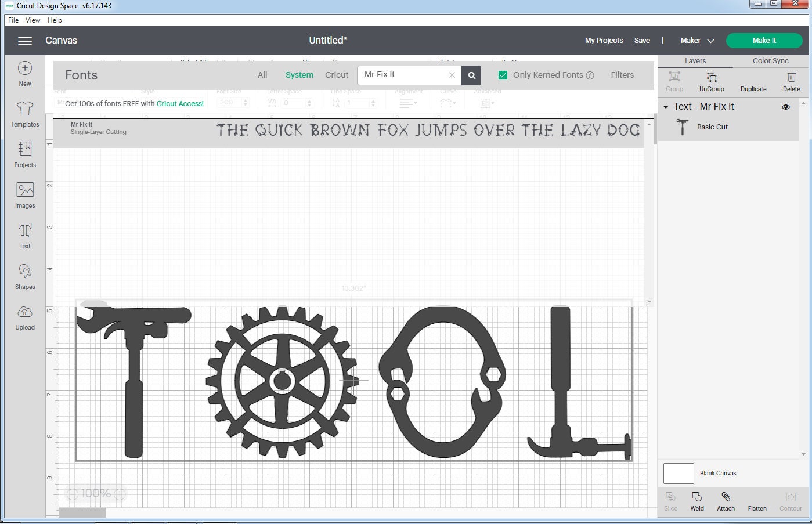Open Templates from the left sidebar
The image size is (812, 524).
pyautogui.click(x=24, y=113)
